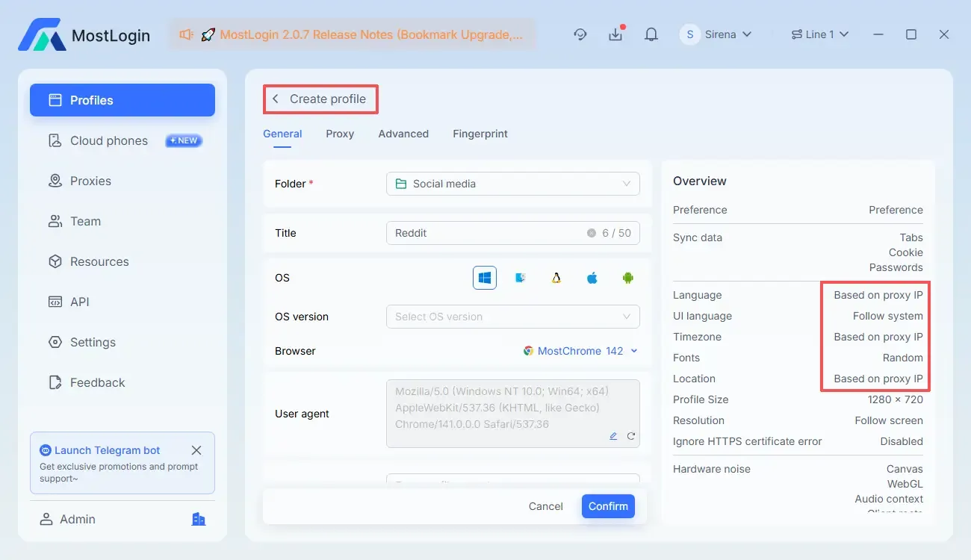
Task: Refresh the user agent string
Action: (x=630, y=436)
